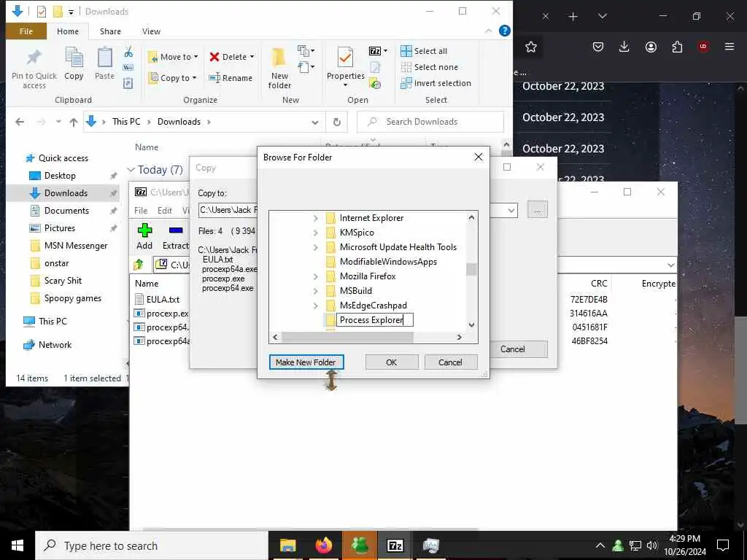The width and height of the screenshot is (747, 560).
Task: Click the Back arrow in File Explorer
Action: (20, 122)
